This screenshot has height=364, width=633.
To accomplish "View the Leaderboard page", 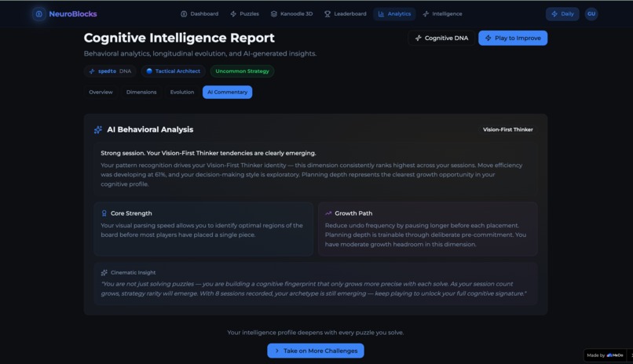I will pos(345,13).
